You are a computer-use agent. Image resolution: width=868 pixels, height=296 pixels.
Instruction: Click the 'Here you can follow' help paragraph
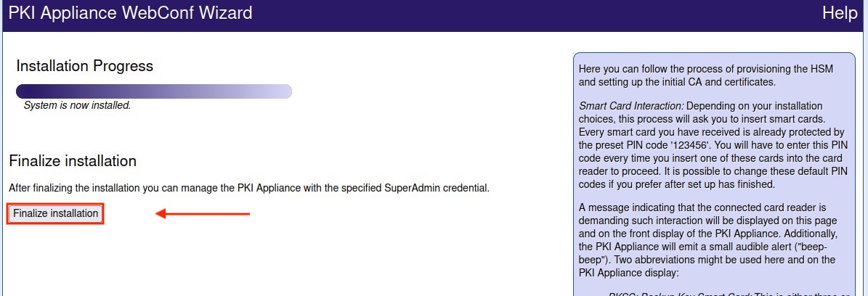pos(705,75)
